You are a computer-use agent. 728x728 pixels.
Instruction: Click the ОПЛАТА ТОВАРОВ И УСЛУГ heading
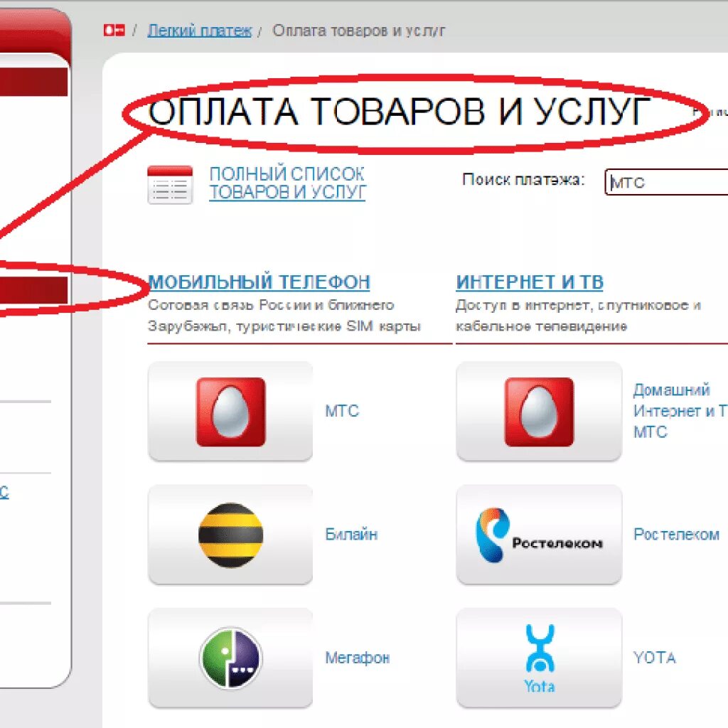tap(400, 112)
